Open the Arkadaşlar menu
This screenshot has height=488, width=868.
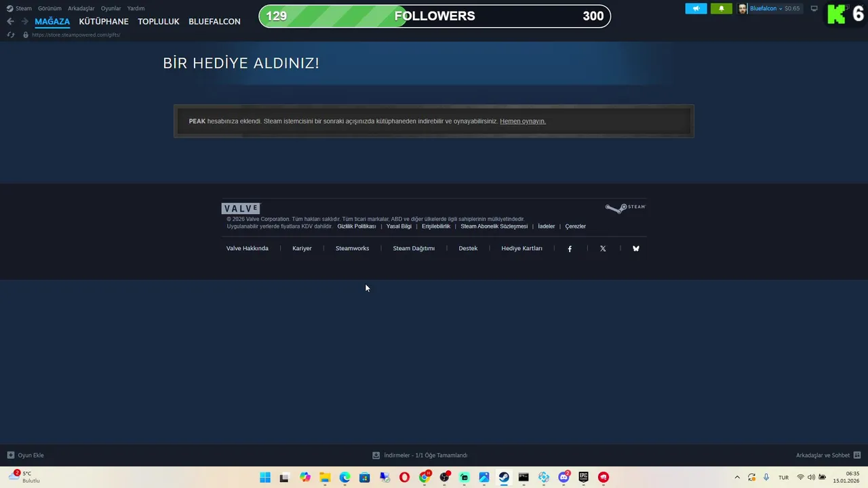(x=81, y=9)
